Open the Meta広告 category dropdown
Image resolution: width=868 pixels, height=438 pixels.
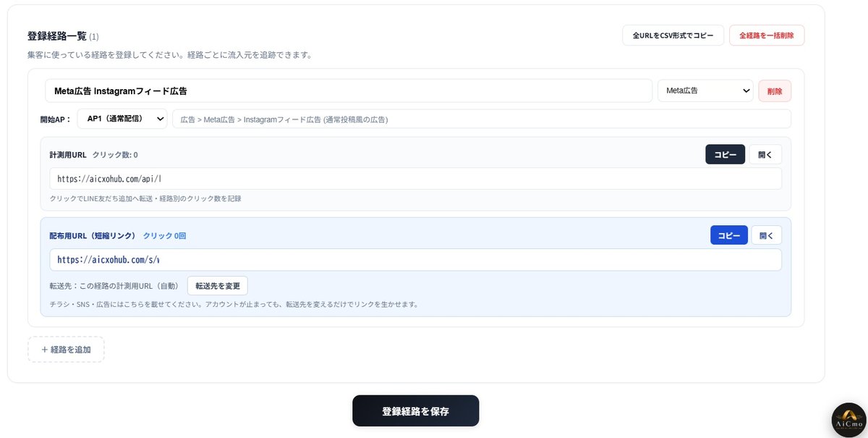click(705, 91)
